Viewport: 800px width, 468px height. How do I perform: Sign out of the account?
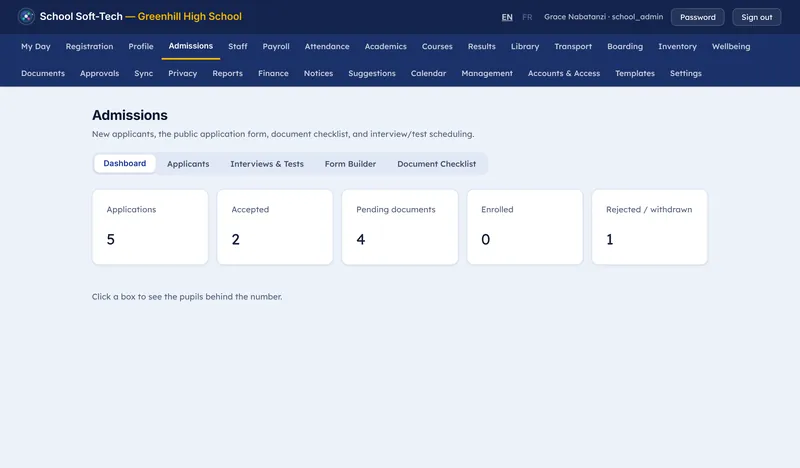(757, 17)
